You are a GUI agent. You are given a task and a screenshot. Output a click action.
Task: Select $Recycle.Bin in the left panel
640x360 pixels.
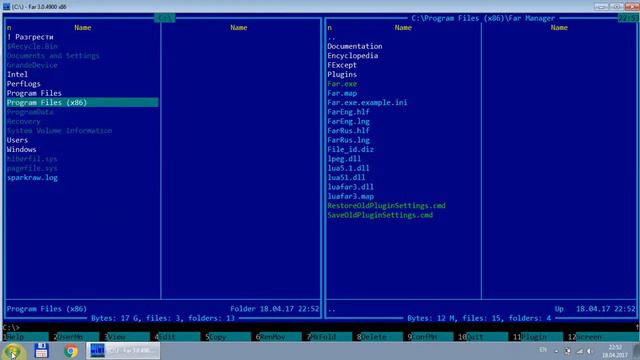click(32, 47)
